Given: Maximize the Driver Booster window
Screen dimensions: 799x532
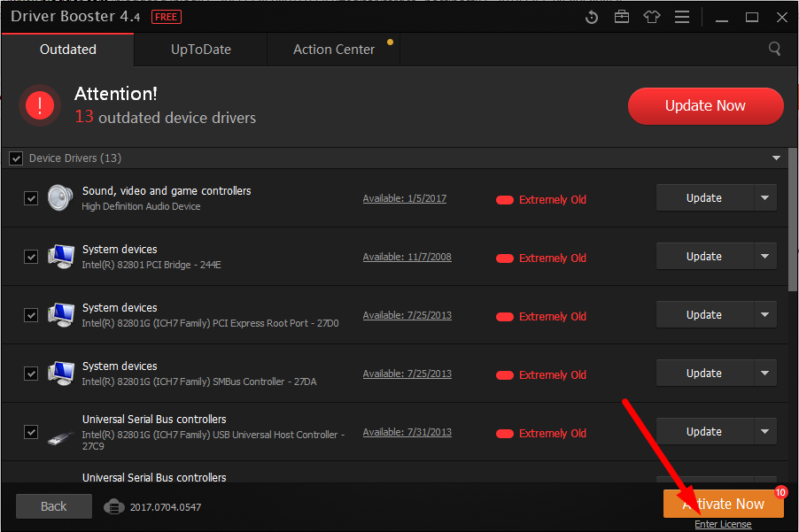Looking at the screenshot, I should (x=752, y=18).
